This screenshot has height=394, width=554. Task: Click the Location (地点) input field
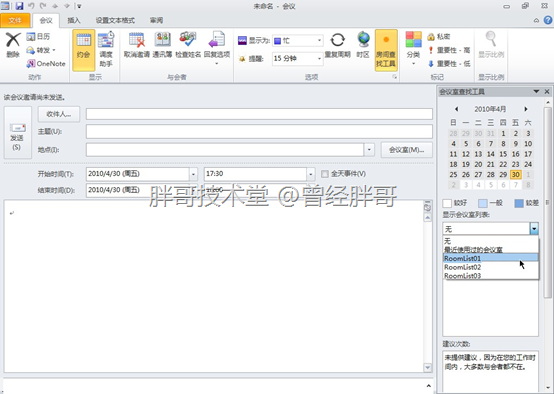click(x=225, y=150)
